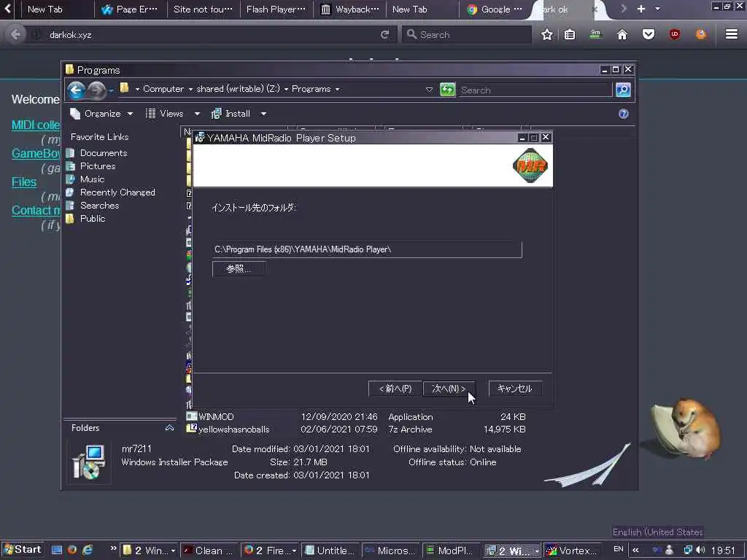This screenshot has width=747, height=560.
Task: Bookmark this page with the star icon
Action: (547, 34)
